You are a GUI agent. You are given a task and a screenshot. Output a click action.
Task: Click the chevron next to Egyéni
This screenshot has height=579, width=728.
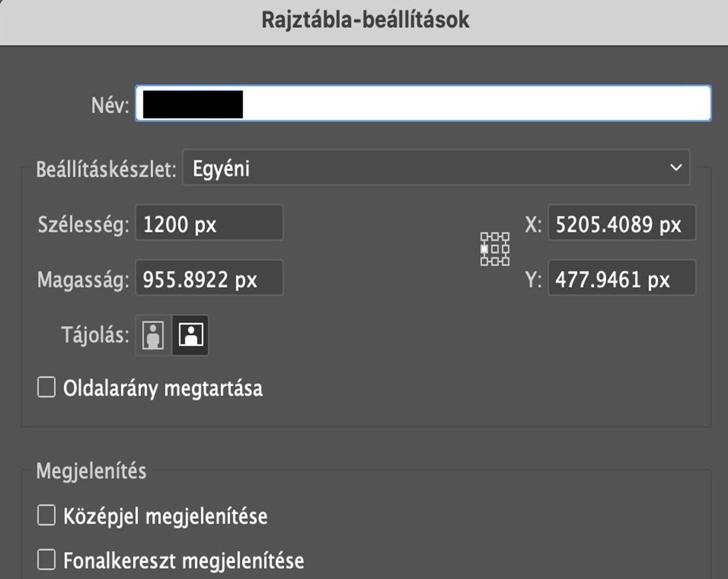677,168
